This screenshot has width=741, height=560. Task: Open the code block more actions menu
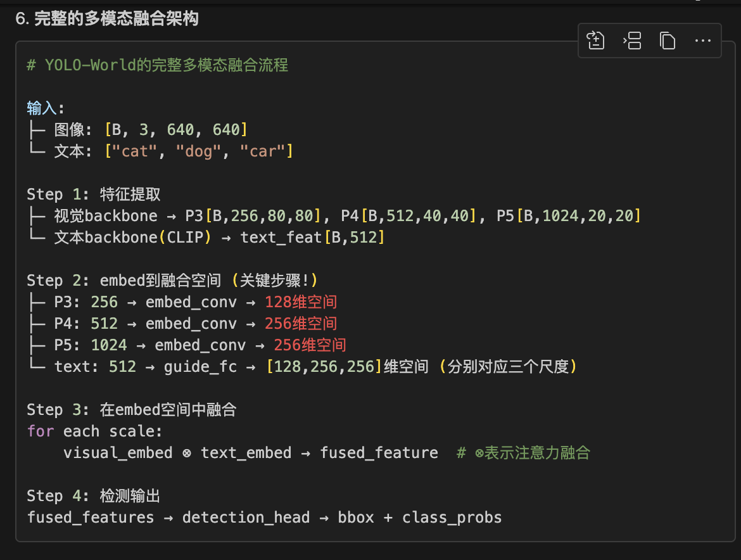coord(703,41)
